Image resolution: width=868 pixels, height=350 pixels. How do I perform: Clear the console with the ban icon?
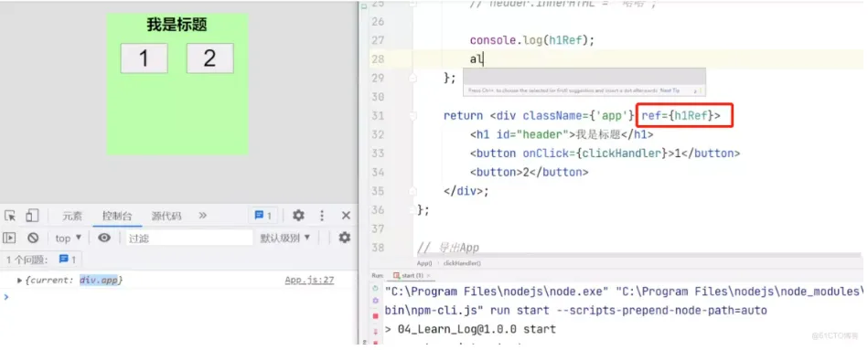coord(33,238)
